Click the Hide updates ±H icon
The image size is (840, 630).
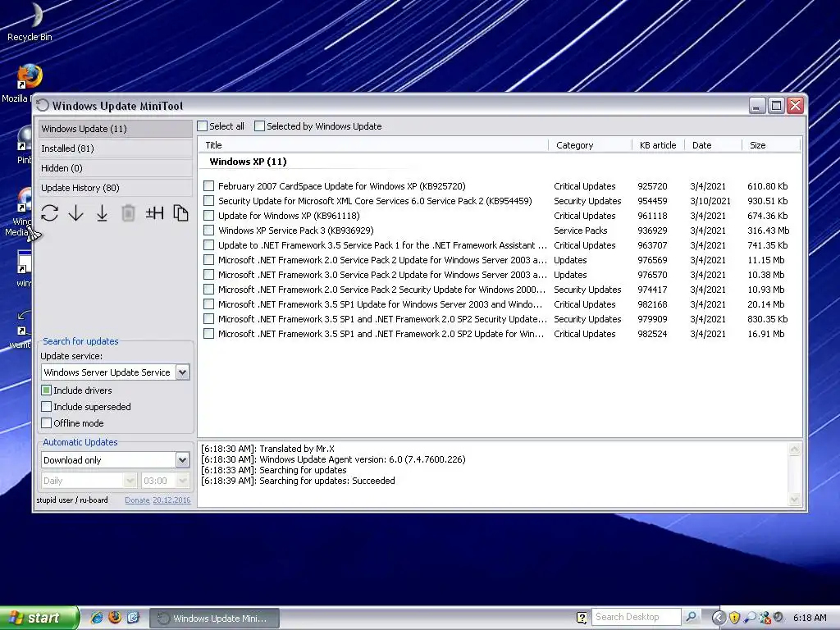coord(154,213)
